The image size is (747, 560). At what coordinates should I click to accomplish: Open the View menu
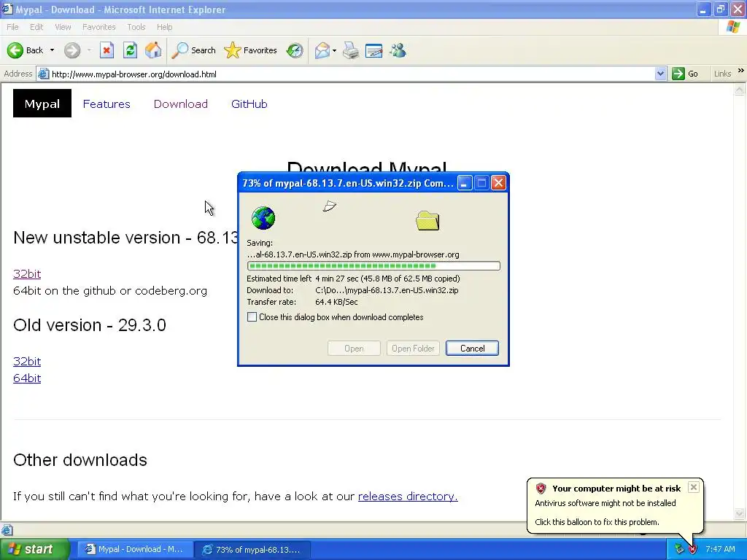(x=63, y=27)
